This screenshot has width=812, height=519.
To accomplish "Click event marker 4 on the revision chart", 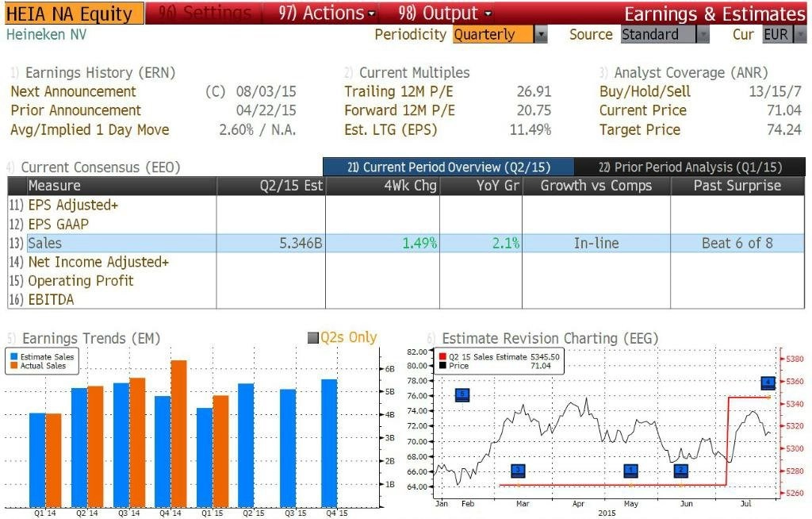I will pyautogui.click(x=768, y=383).
